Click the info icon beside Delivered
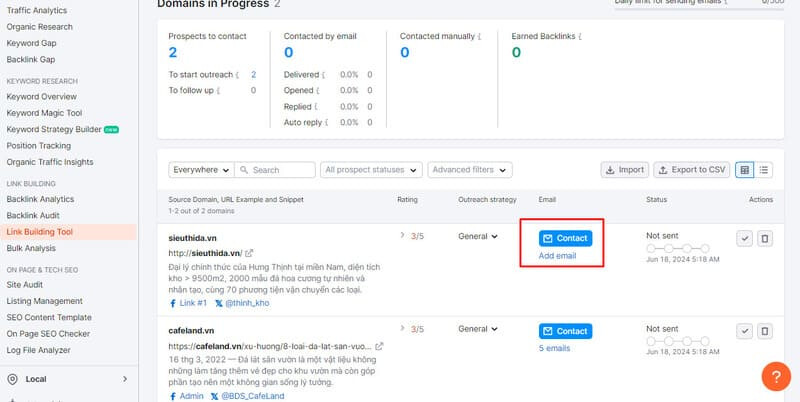Screen dimensions: 800x402 coord(323,74)
